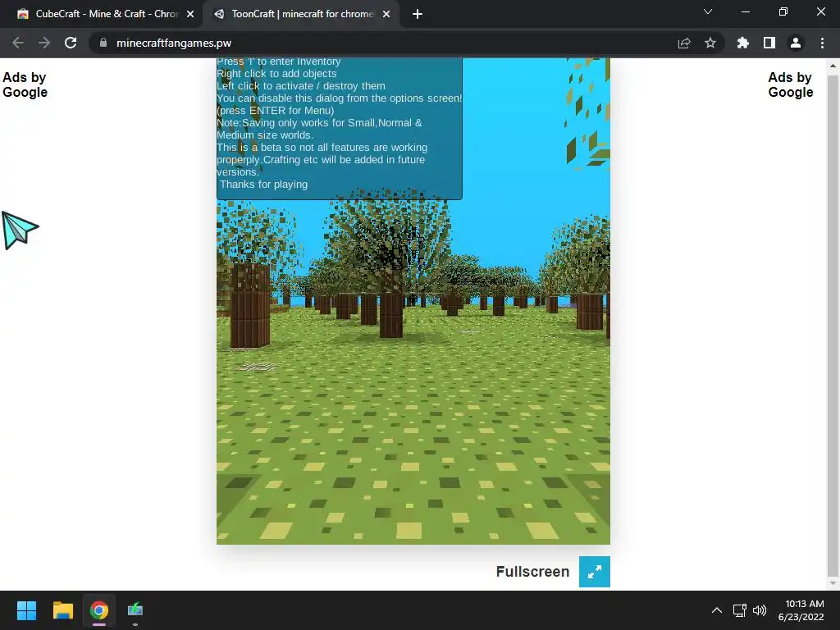The image size is (840, 630).
Task: Close the Chrome window
Action: tap(820, 11)
